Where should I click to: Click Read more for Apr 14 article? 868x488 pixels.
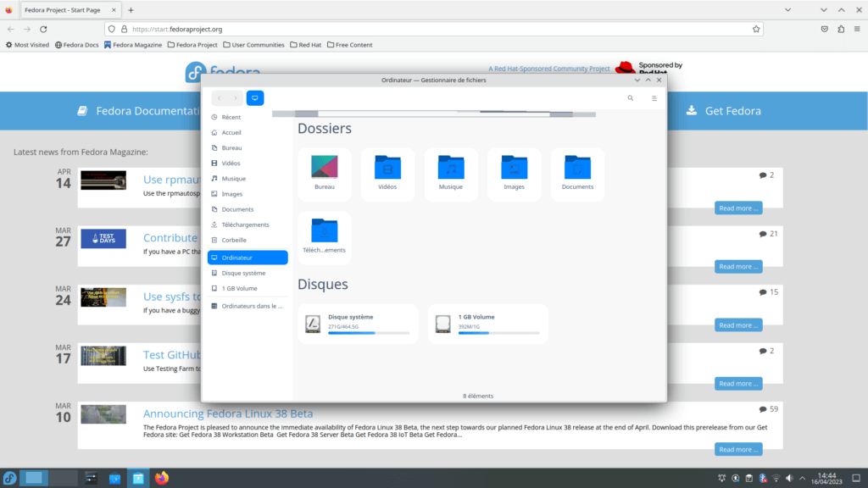(x=738, y=208)
